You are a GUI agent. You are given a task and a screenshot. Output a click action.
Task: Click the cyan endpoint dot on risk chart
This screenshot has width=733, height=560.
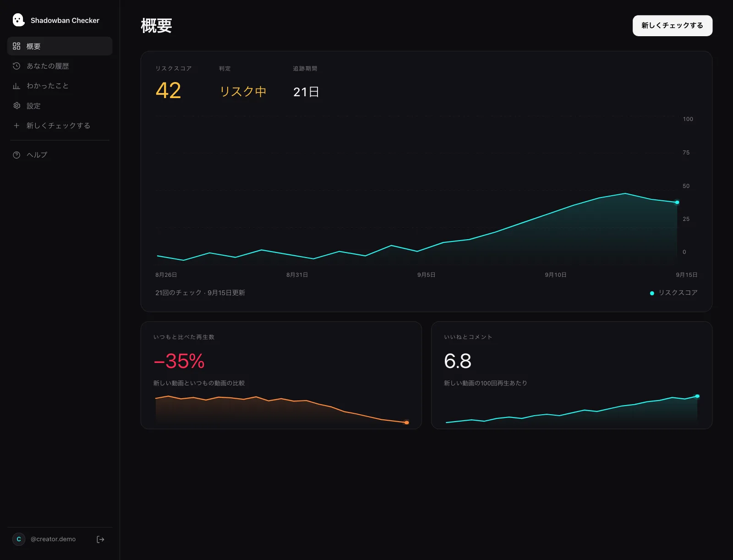677,203
